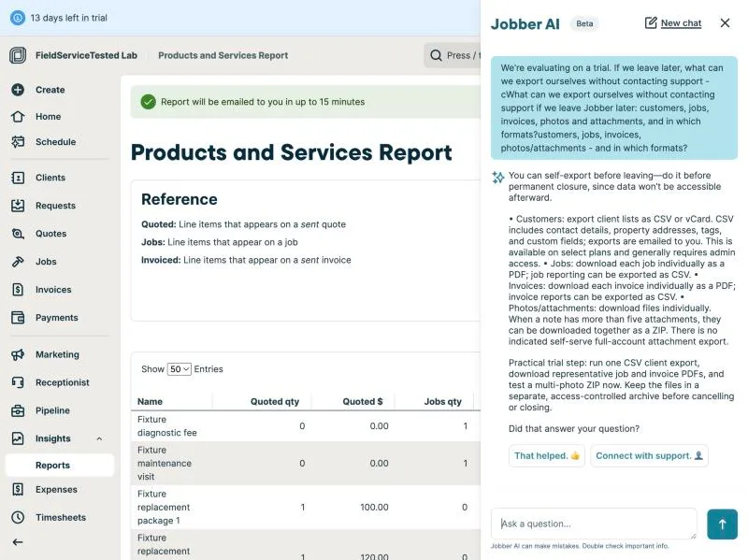Open the Show 50 entries dropdown
The height and width of the screenshot is (560, 748).
coord(179,369)
